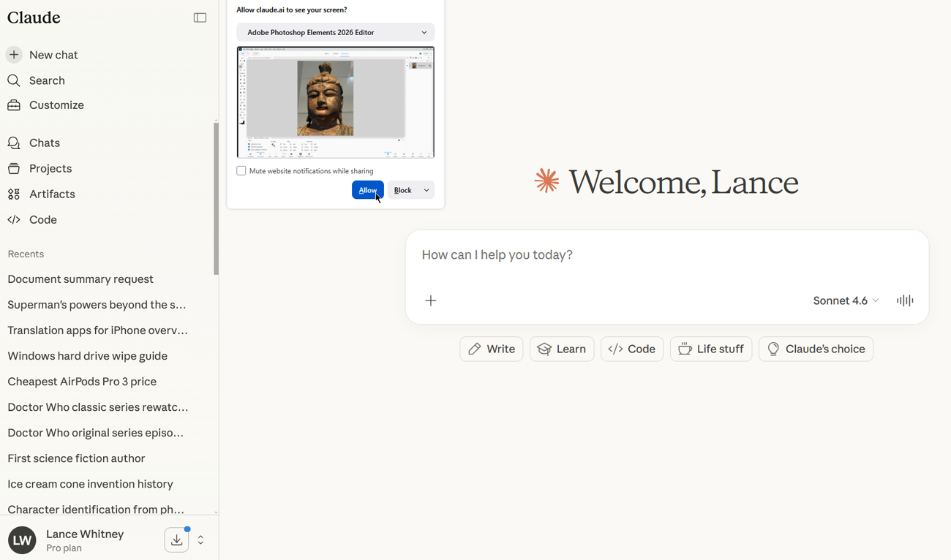Go to Chats in the sidebar
951x560 pixels.
click(x=45, y=143)
